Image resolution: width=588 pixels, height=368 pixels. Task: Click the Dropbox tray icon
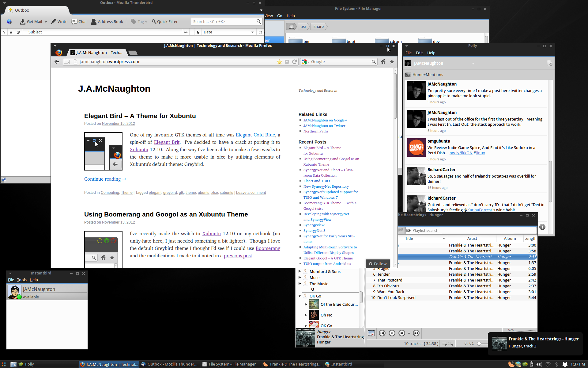point(565,364)
